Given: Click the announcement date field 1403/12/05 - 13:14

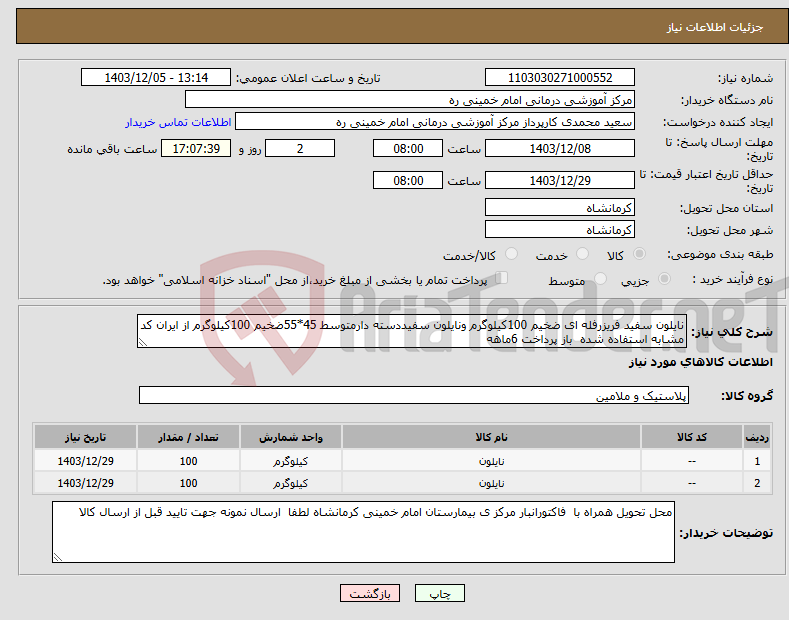Looking at the screenshot, I should tap(155, 78).
